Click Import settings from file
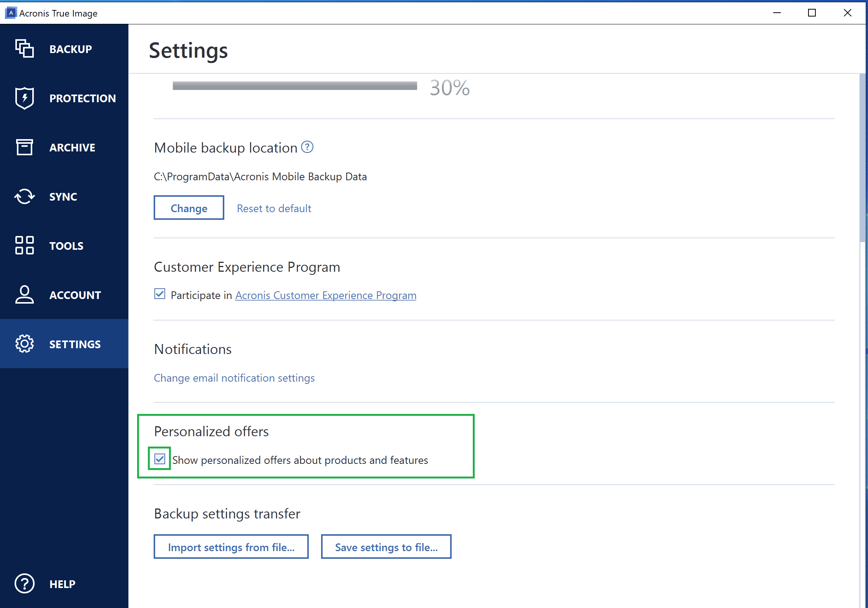The height and width of the screenshot is (608, 868). (231, 547)
